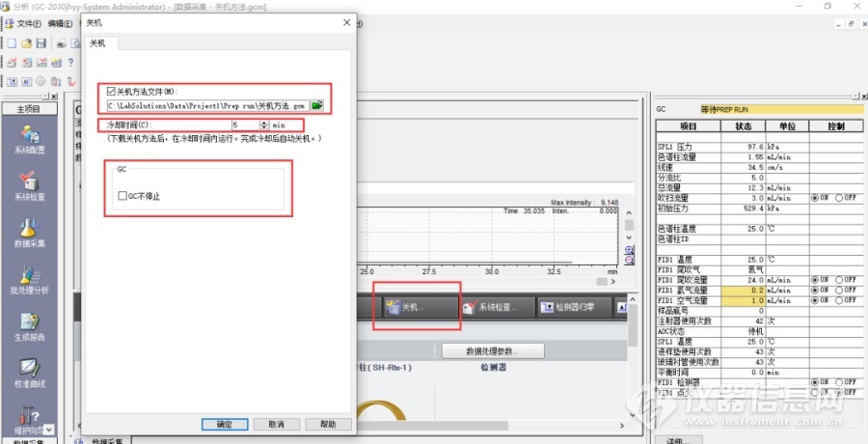Browse for shutdown method file via folder icon
868x444 pixels.
point(317,104)
